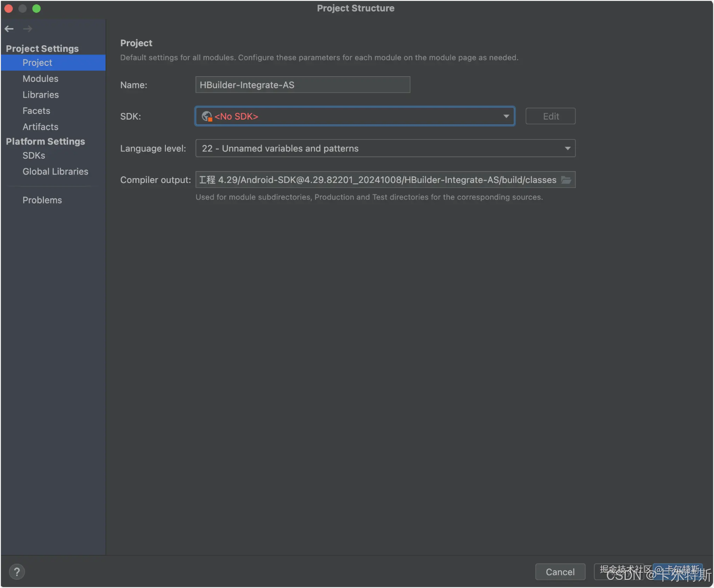This screenshot has height=588, width=714.
Task: Open the help question mark button
Action: [17, 572]
